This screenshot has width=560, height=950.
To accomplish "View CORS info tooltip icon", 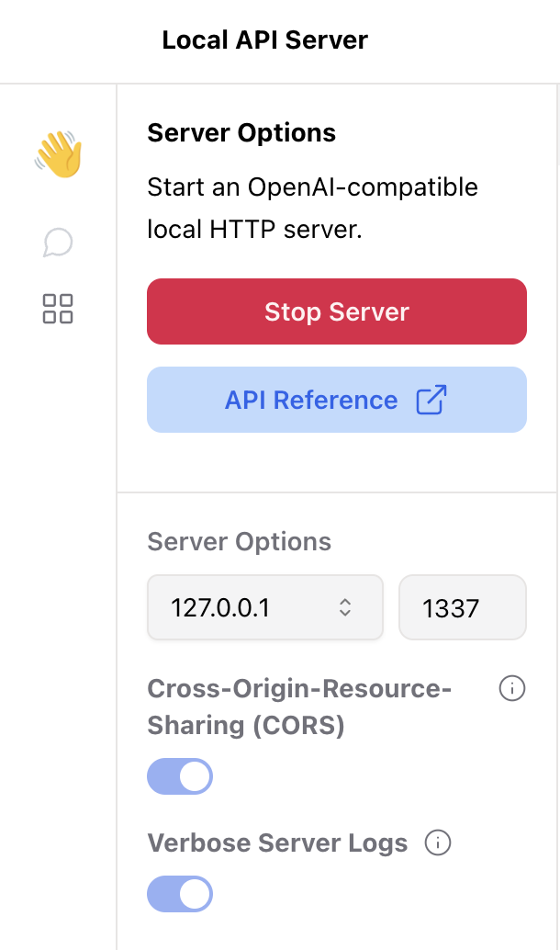I will pos(511,688).
